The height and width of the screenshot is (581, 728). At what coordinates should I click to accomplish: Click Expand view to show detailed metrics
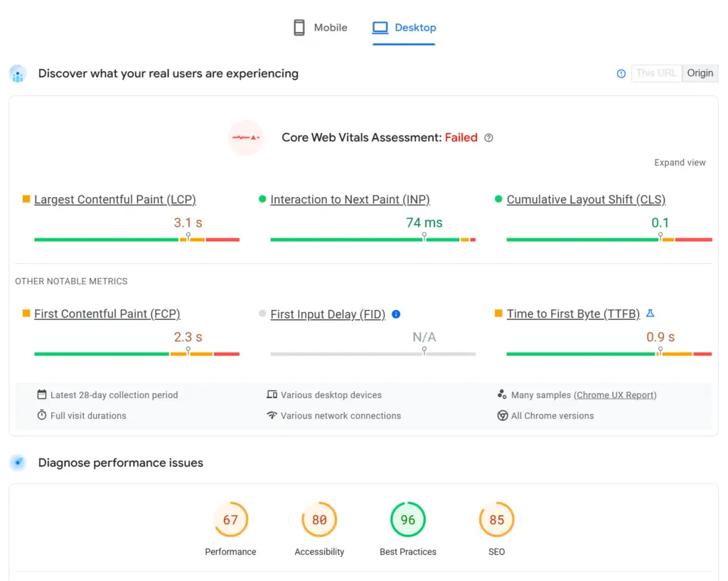click(680, 162)
